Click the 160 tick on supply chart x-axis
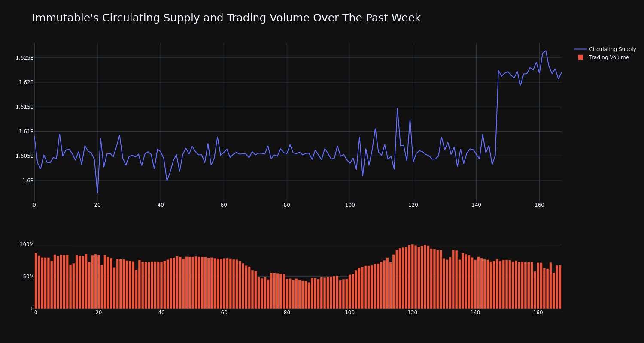The width and height of the screenshot is (644, 343). 539,205
